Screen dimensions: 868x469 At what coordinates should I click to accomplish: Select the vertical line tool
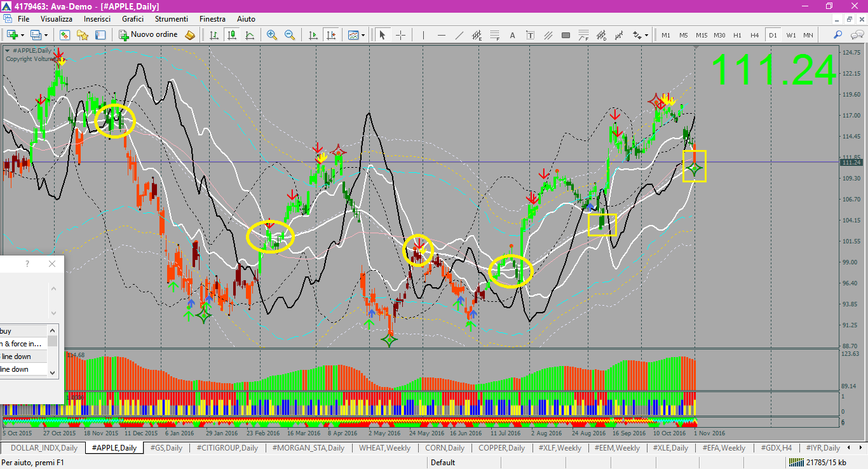[x=423, y=35]
